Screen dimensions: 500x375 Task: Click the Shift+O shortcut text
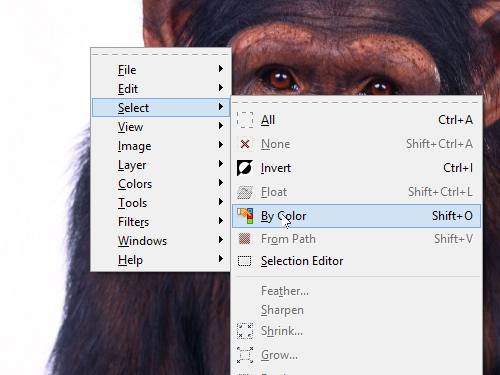[452, 216]
